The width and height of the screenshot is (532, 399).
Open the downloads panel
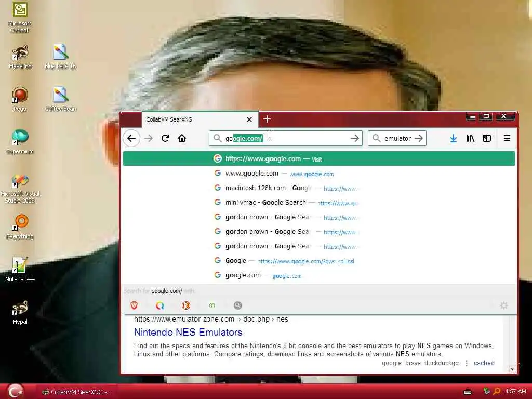click(453, 138)
